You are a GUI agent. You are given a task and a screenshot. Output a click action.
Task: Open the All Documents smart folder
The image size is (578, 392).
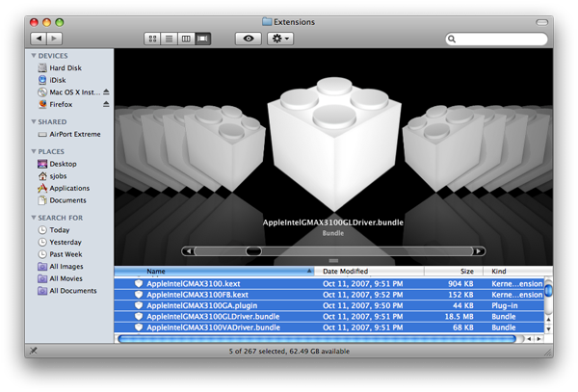tap(67, 291)
